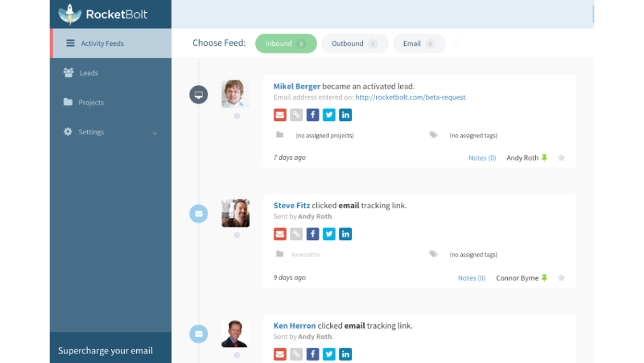Click the Activity Feeds hamburger icon

(71, 43)
